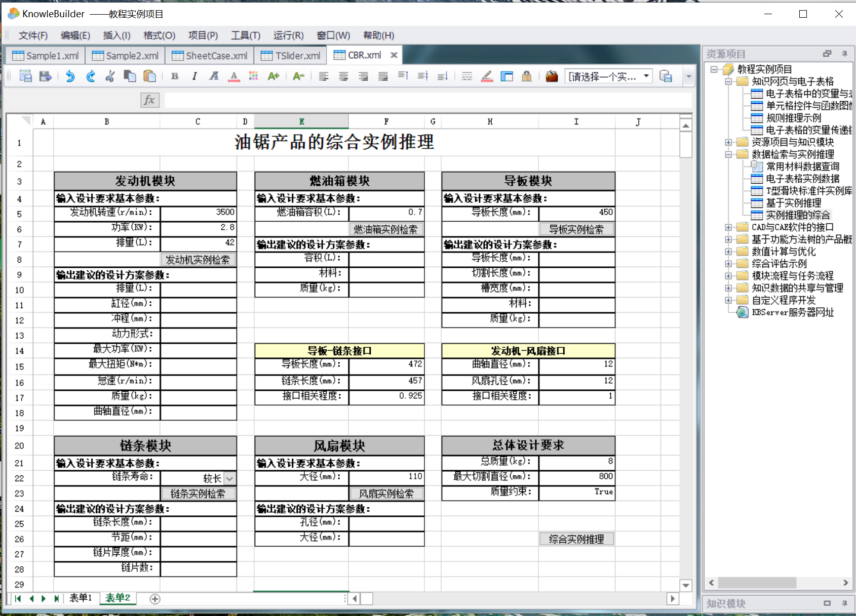
Task: Open the 链条寿命 dropdown arrow
Action: coord(229,478)
